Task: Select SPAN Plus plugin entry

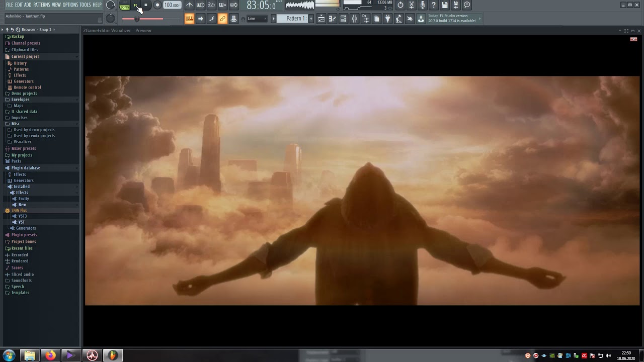Action: click(x=19, y=211)
